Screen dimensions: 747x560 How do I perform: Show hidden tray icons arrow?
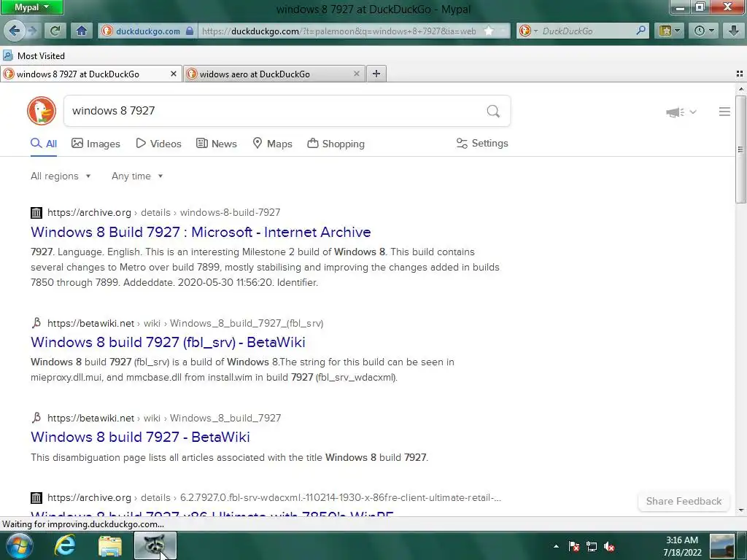[x=556, y=546]
